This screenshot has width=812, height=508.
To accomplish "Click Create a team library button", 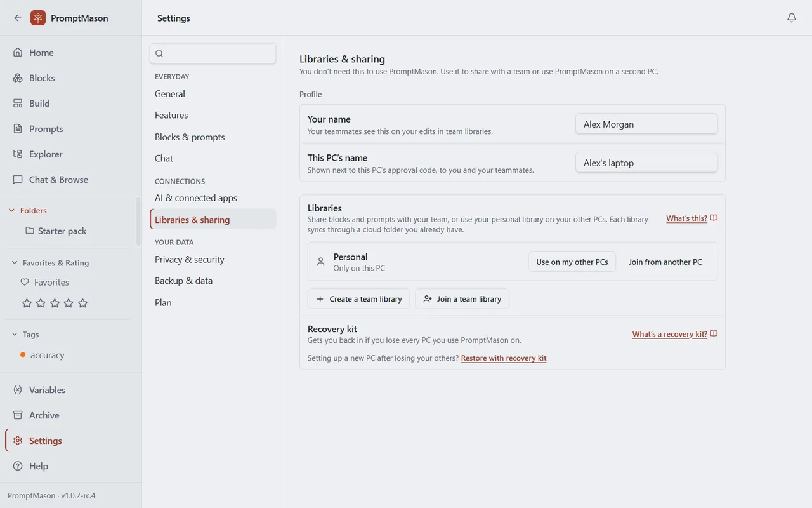I will tap(358, 299).
